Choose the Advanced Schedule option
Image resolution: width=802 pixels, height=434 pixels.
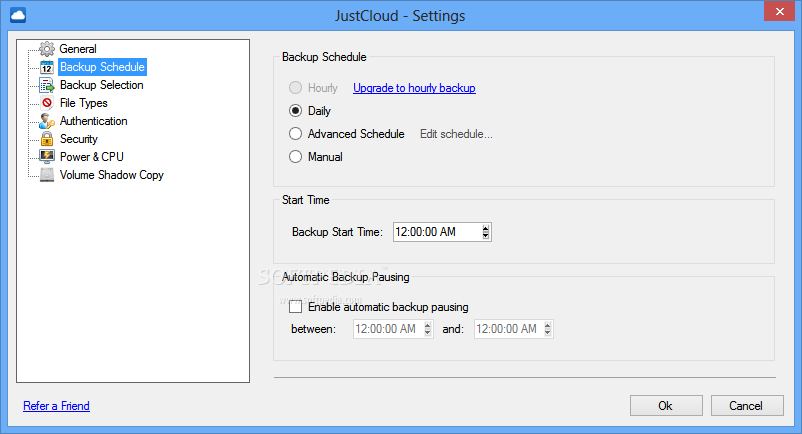[x=295, y=134]
